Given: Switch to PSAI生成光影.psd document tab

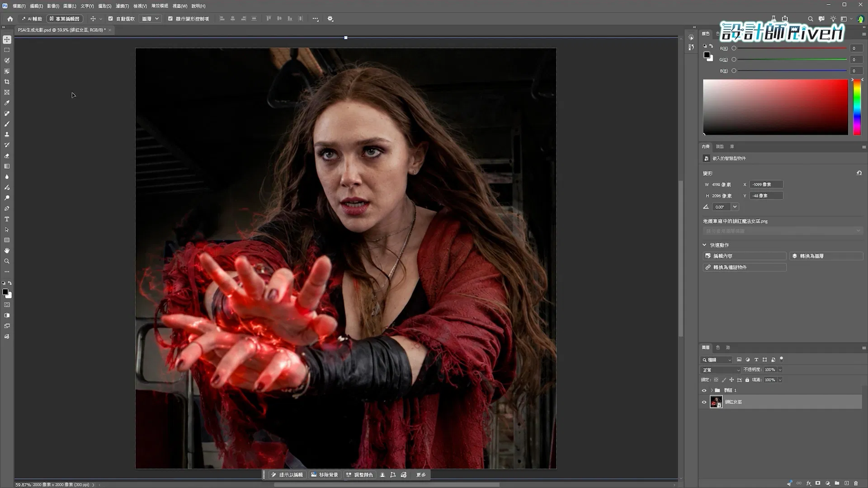Looking at the screenshot, I should 62,30.
